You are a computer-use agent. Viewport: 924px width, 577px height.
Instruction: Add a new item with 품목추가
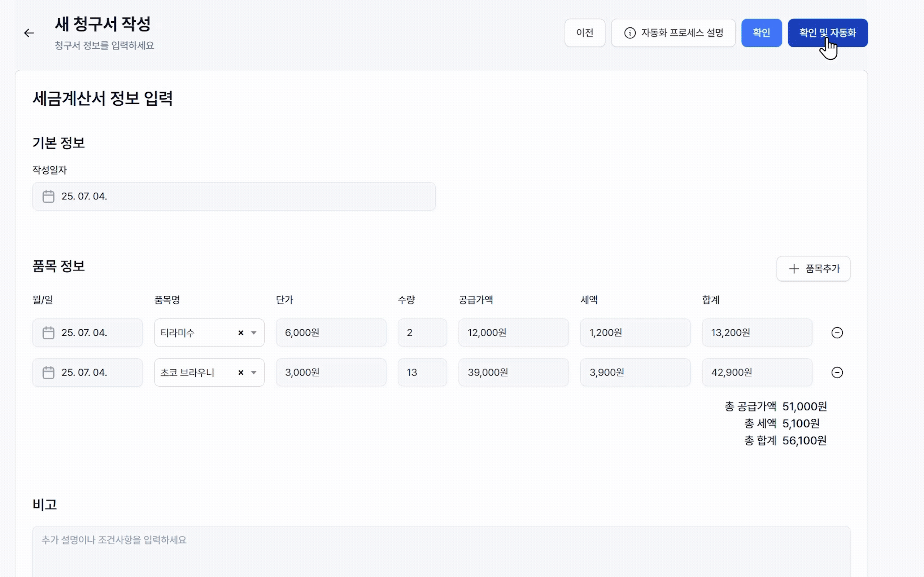[813, 269]
